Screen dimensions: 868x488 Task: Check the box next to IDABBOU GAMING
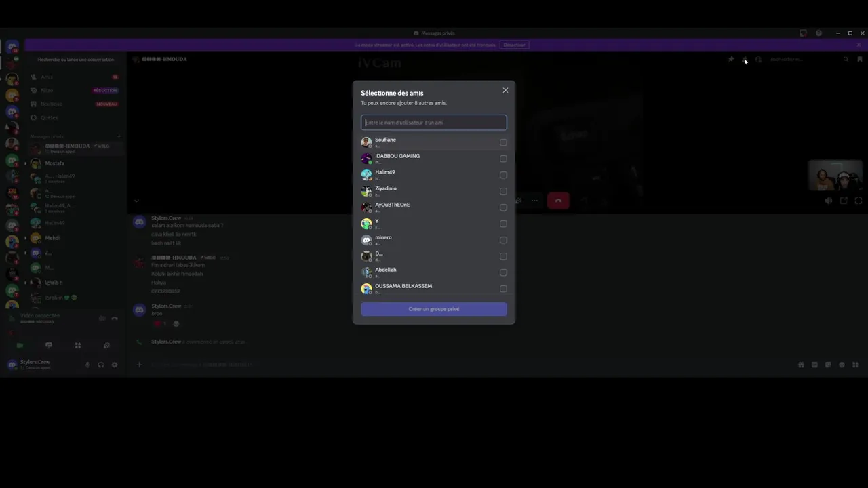tap(503, 159)
